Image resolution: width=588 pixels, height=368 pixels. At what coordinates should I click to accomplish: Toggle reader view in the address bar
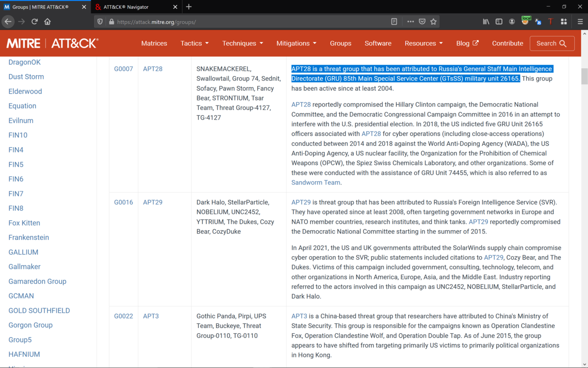pos(394,22)
